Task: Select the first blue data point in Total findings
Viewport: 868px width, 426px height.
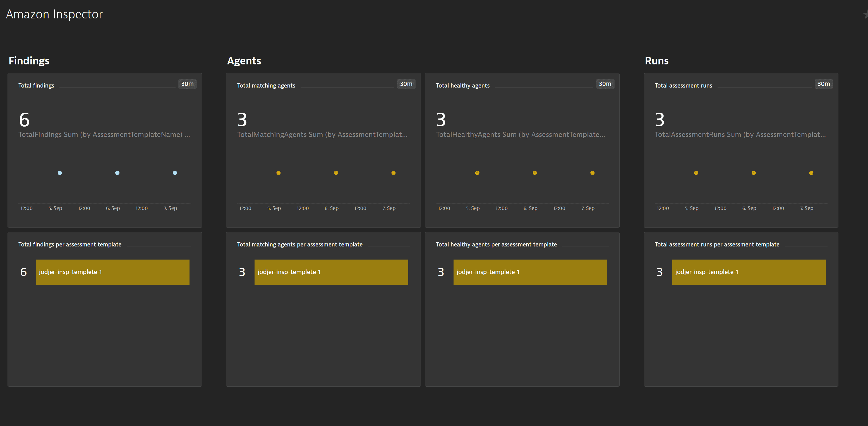Action: click(x=60, y=173)
